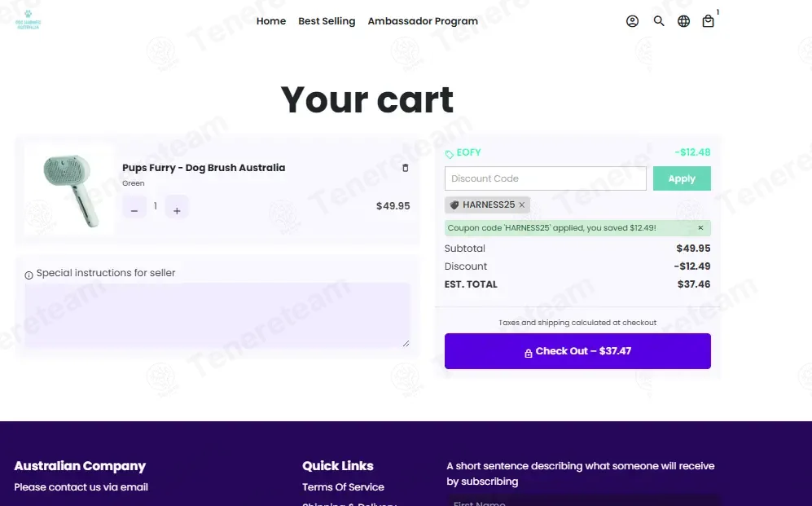Open the Pups Furry - Dog Brush Australia link
812x506 pixels.
tap(204, 168)
